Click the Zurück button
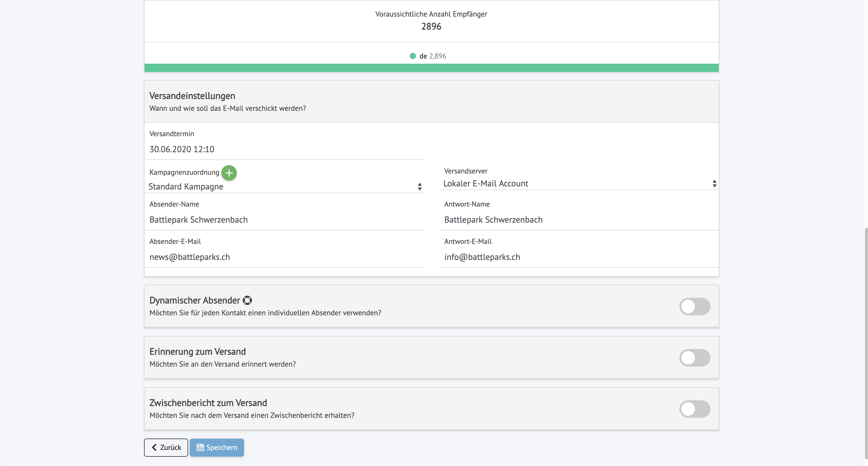 (166, 447)
